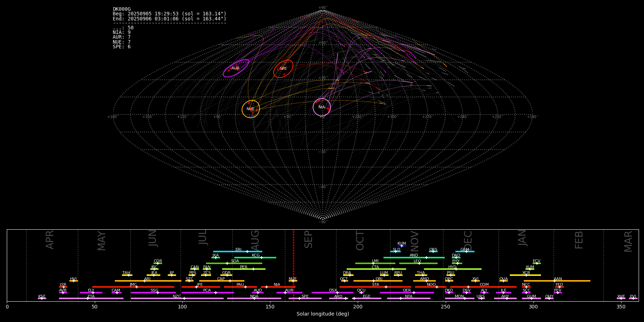Click the red SPE radiant ellipse

[283, 69]
